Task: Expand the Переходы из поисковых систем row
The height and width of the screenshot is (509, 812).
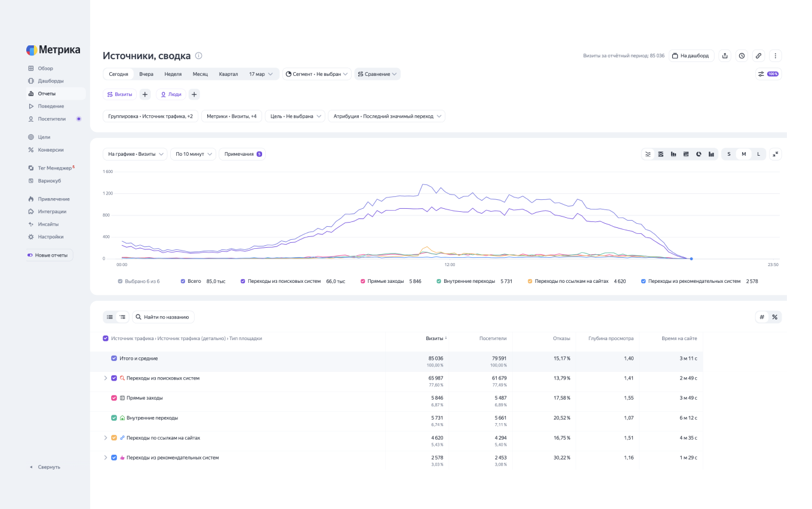Action: point(106,378)
